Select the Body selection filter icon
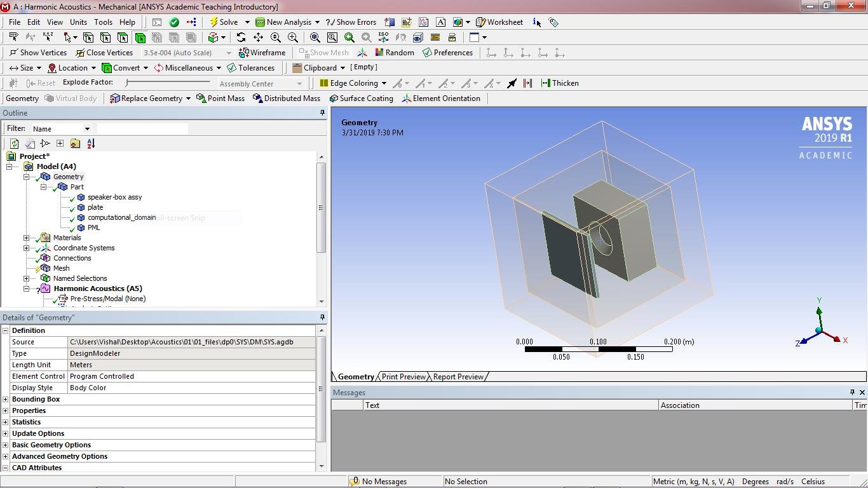 click(140, 37)
